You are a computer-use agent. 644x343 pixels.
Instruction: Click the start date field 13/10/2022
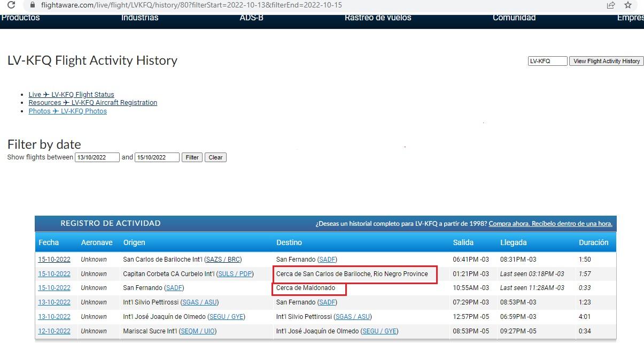pos(97,157)
